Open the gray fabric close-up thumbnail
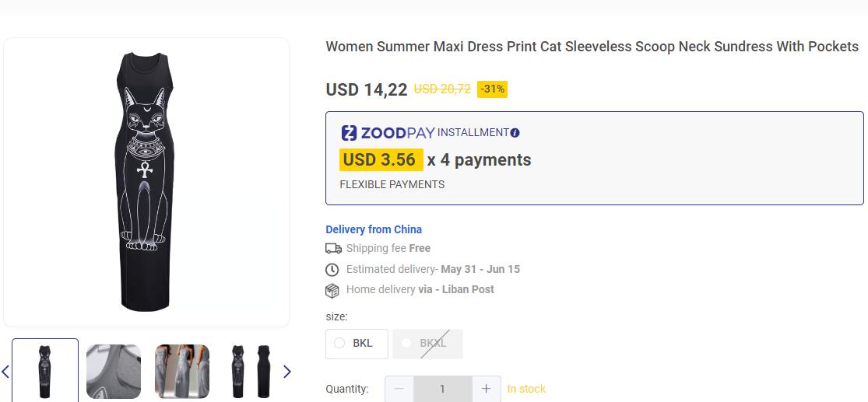The width and height of the screenshot is (868, 402). pos(114,372)
